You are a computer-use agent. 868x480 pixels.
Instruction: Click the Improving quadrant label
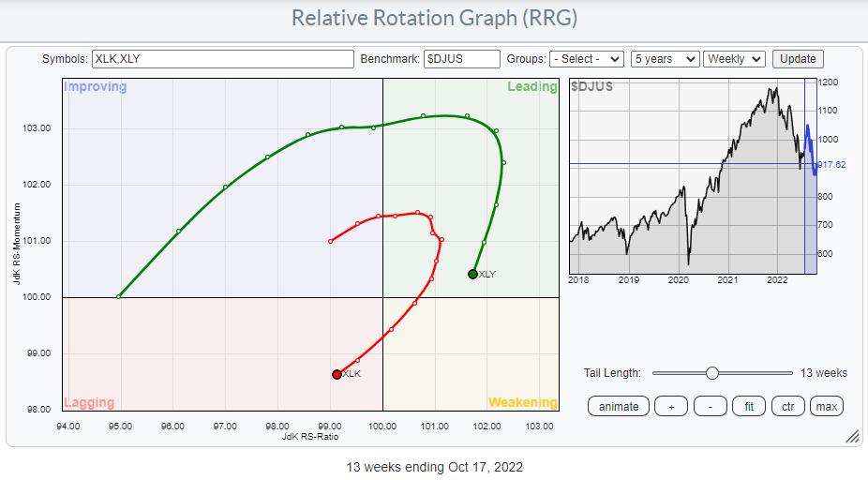[95, 87]
